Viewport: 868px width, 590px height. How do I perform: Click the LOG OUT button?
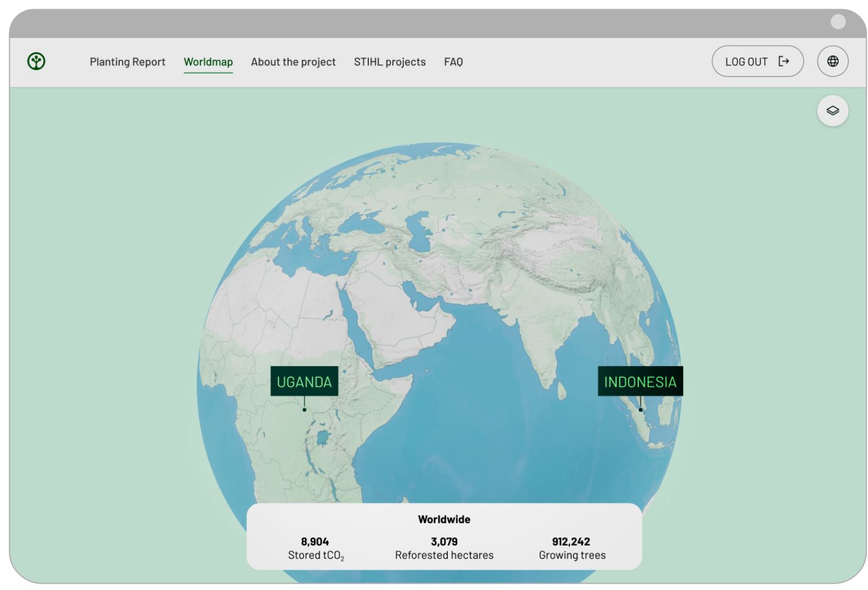(757, 61)
